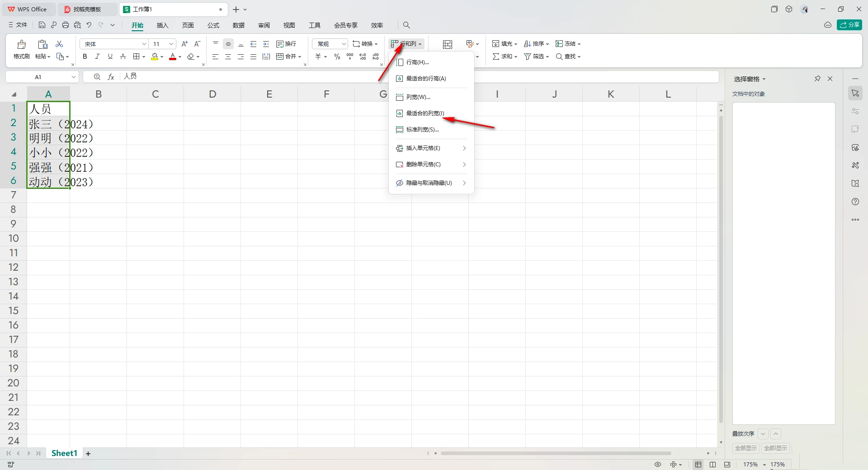Add a new sheet with plus icon
Viewport: 868px width, 470px height.
[x=88, y=453]
